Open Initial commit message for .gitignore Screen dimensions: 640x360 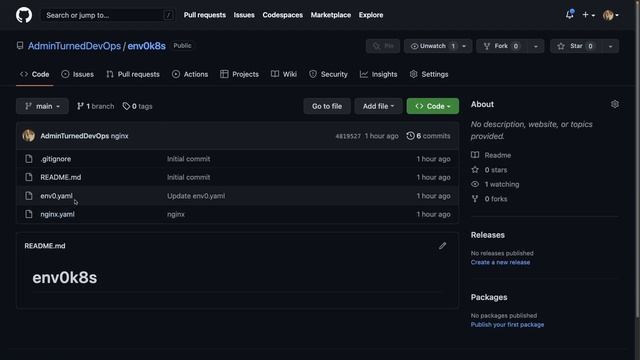[189, 159]
